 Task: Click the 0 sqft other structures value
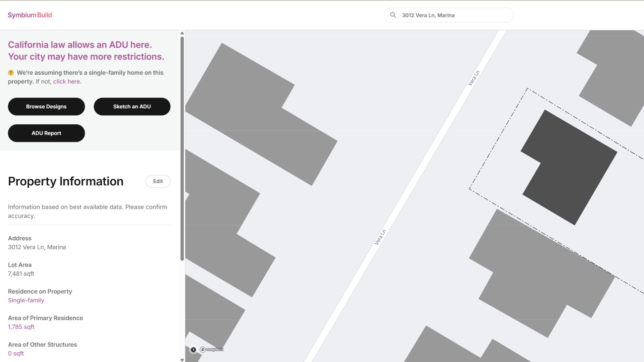(16, 353)
